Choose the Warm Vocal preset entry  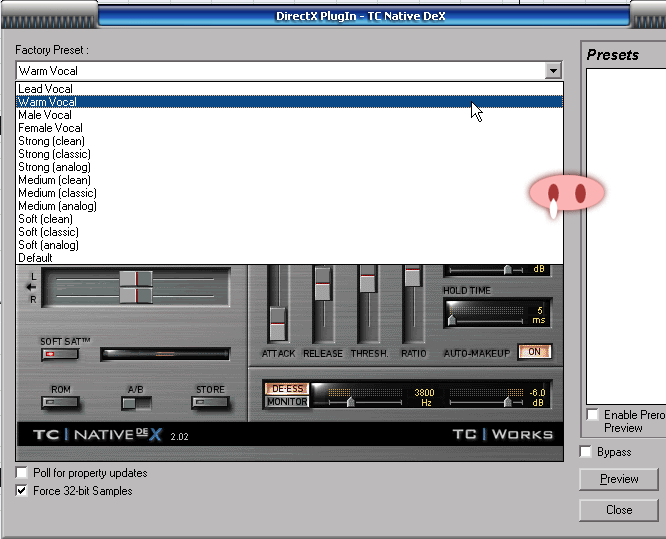[x=290, y=102]
